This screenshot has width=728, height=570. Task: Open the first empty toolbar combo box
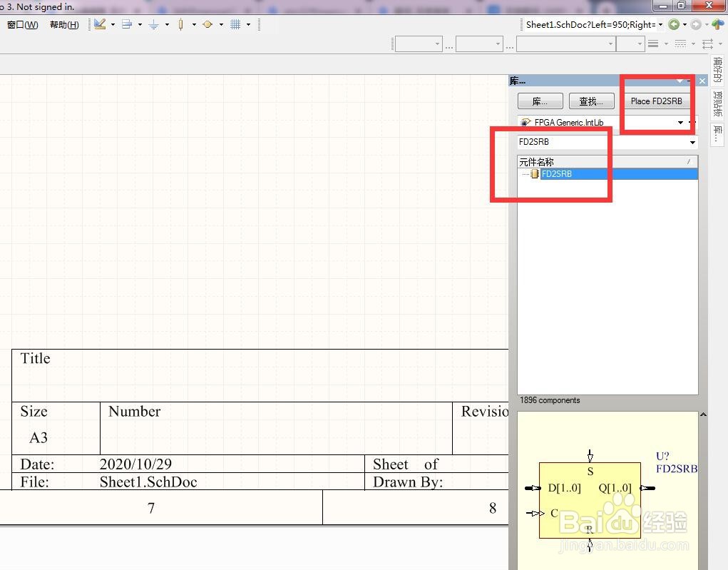[418, 44]
